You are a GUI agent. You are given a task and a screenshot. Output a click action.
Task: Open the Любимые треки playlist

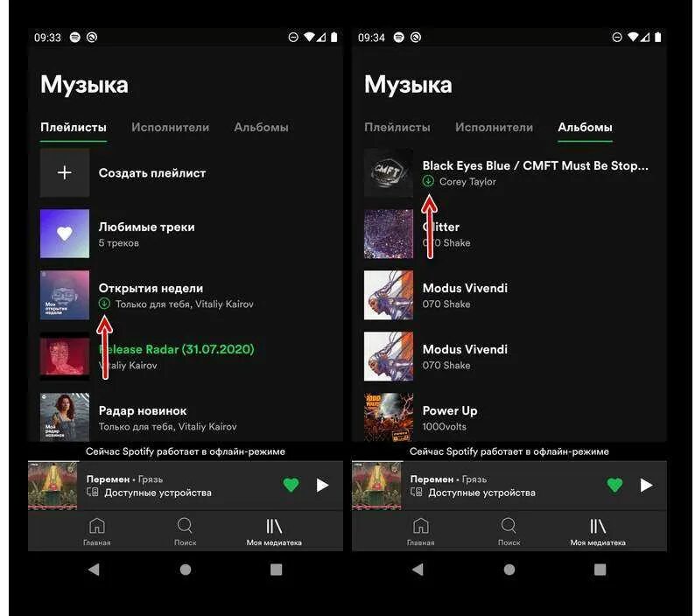coord(186,234)
